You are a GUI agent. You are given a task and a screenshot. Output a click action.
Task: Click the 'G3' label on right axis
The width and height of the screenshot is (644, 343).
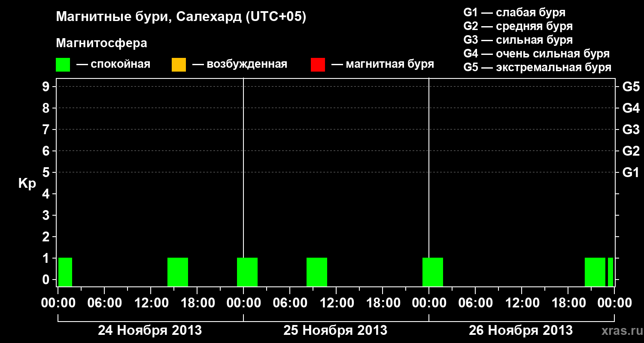click(631, 129)
